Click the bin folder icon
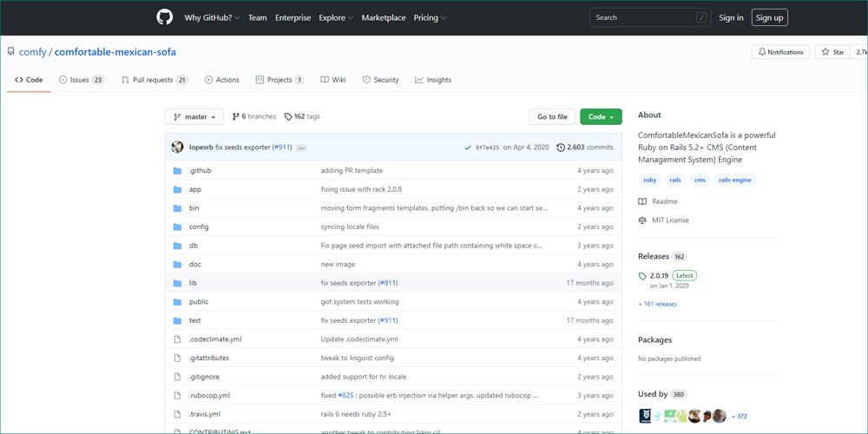The width and height of the screenshot is (868, 434). point(177,208)
